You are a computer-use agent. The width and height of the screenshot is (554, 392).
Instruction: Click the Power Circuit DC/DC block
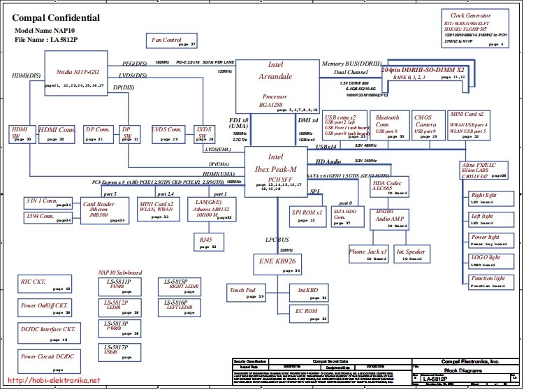(x=48, y=361)
